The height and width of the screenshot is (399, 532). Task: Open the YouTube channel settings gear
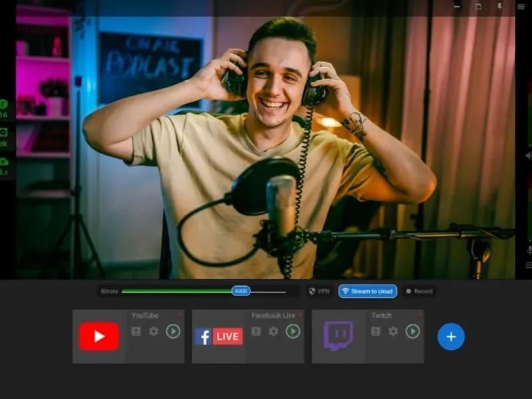point(154,331)
